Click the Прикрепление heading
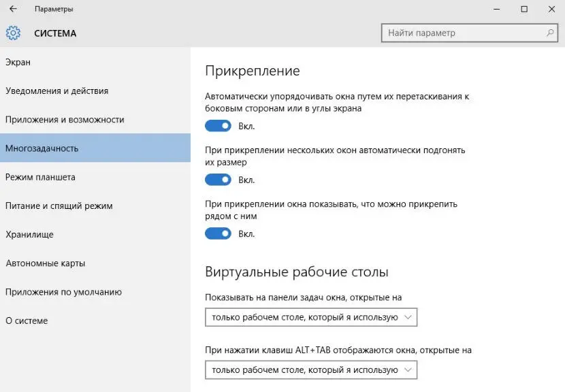 click(253, 71)
